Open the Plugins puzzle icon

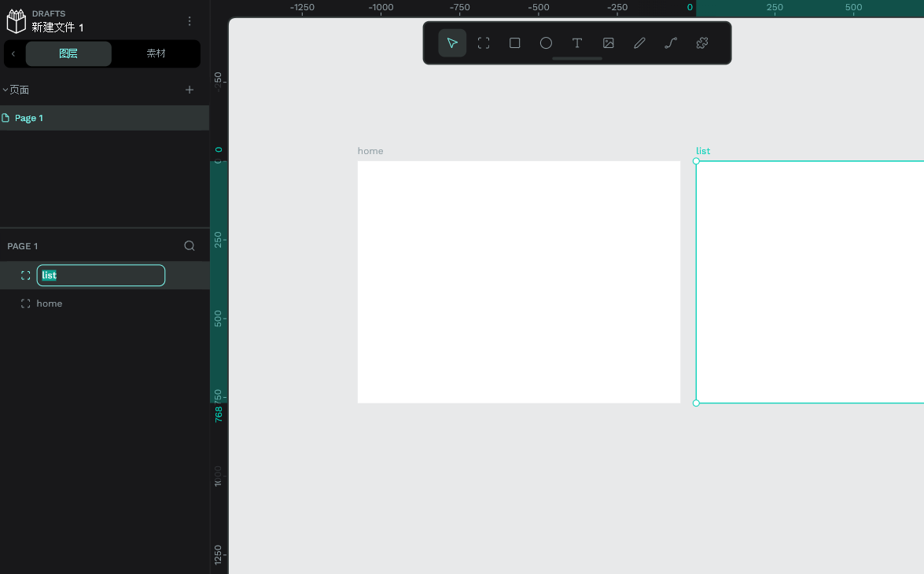(701, 43)
